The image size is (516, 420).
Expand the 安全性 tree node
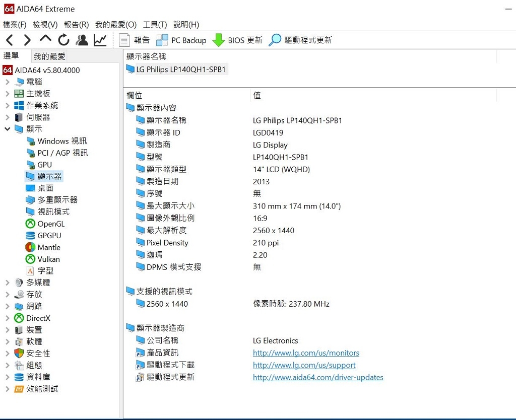tap(8, 354)
